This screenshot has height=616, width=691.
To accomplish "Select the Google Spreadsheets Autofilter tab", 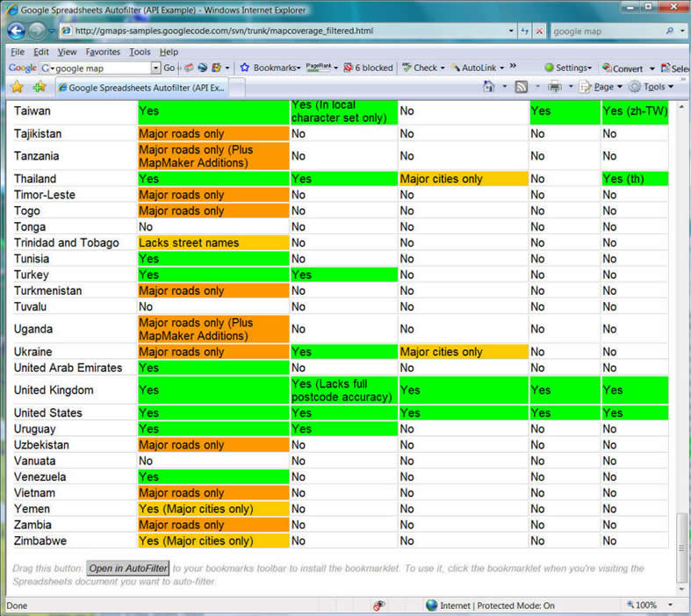I will click(141, 88).
